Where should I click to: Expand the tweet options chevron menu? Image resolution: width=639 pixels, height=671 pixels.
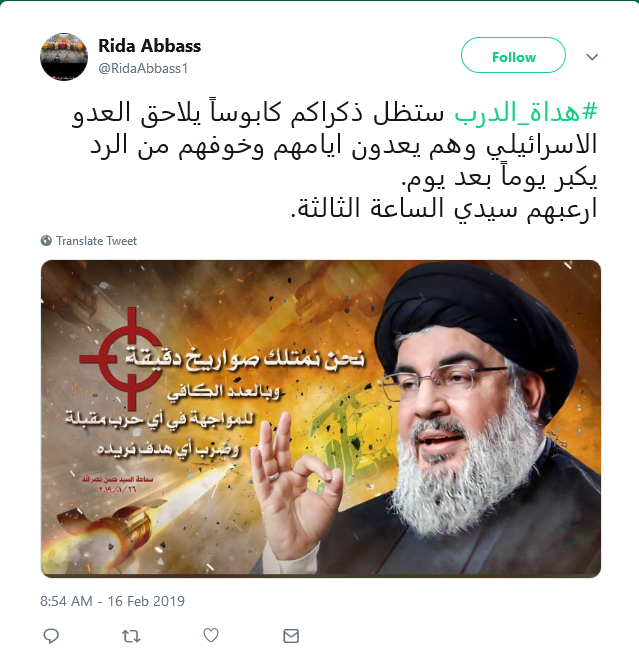[592, 57]
